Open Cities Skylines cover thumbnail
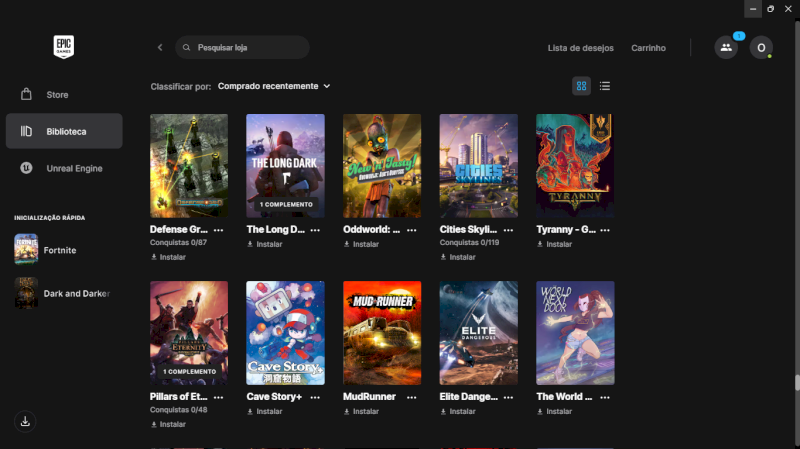Screen dimensions: 800x449 pyautogui.click(x=479, y=166)
